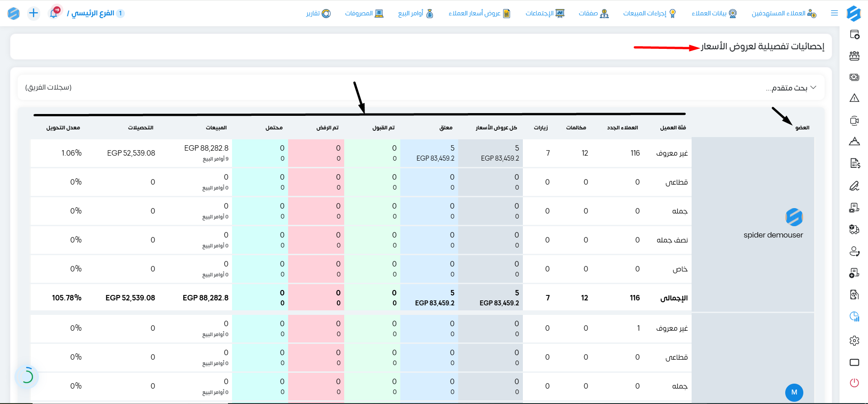Open the highlighted reports chart sidebar icon

click(854, 316)
